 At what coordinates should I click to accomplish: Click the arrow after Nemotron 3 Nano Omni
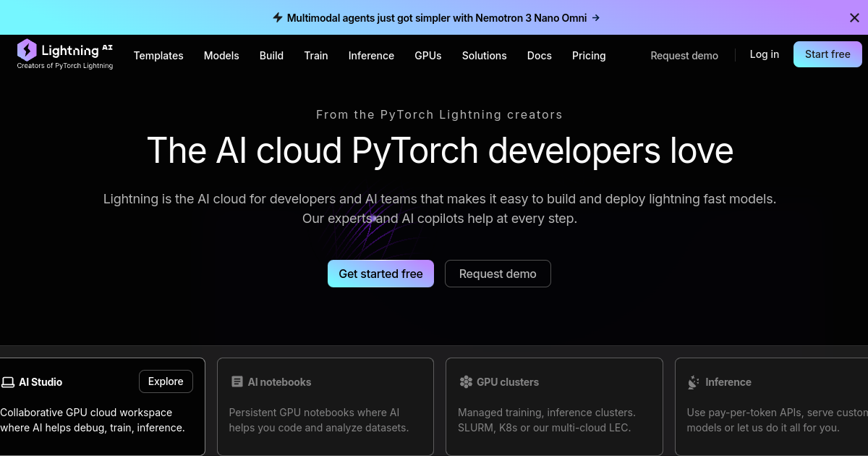coord(595,18)
